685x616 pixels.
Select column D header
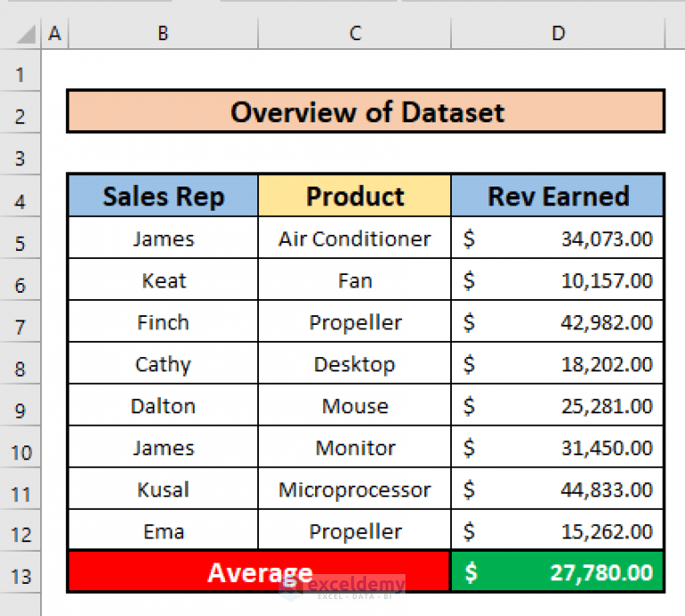click(558, 33)
